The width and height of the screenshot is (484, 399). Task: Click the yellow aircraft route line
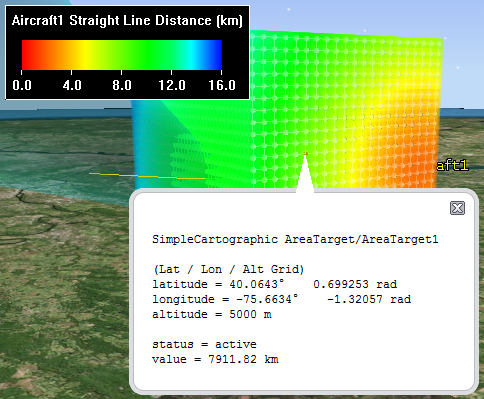[147, 176]
